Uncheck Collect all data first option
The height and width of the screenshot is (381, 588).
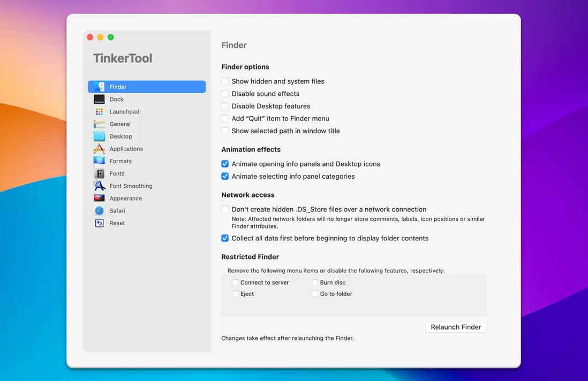click(x=225, y=238)
